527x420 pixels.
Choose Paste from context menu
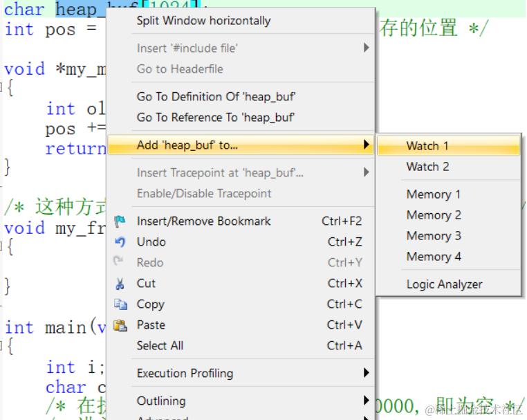coord(241,325)
